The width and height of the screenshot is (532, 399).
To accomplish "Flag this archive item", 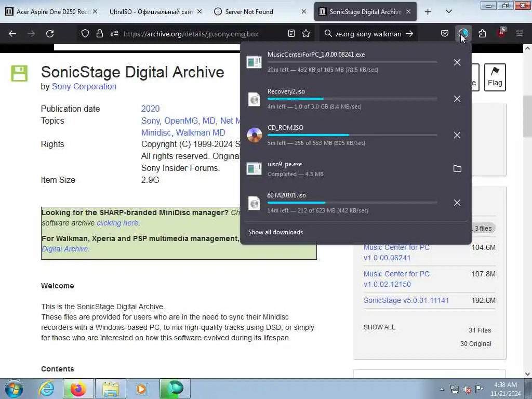I will (x=495, y=77).
